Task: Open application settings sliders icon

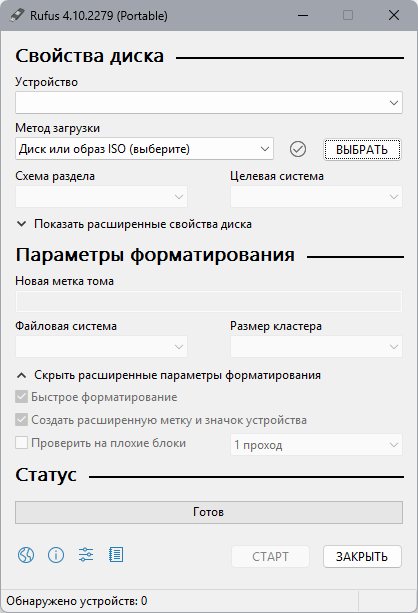Action: tap(86, 555)
